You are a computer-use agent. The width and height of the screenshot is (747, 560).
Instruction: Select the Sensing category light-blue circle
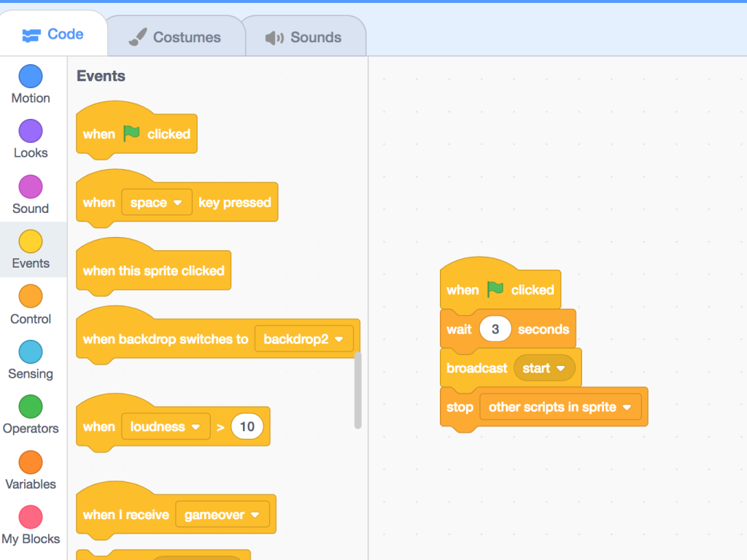click(31, 352)
